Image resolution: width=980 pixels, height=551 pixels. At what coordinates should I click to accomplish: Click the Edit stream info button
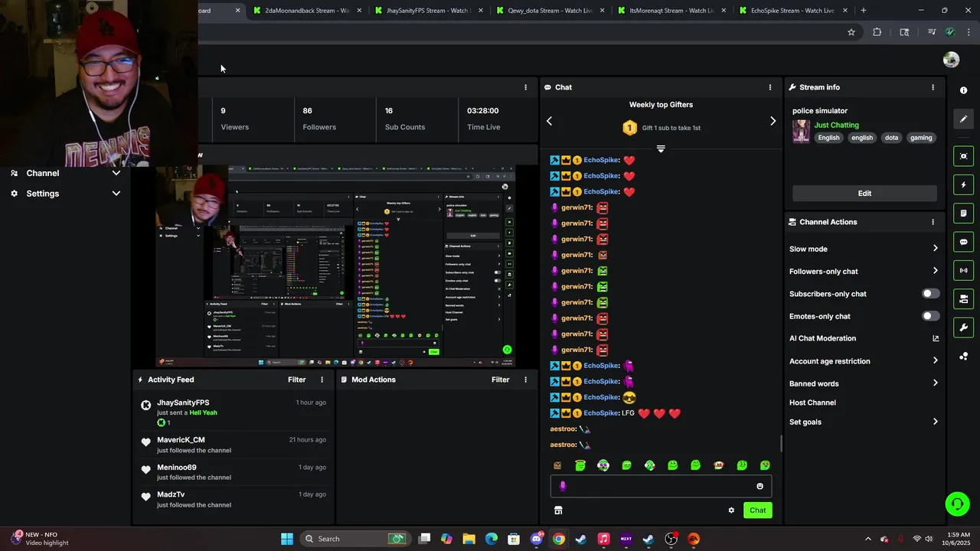864,194
